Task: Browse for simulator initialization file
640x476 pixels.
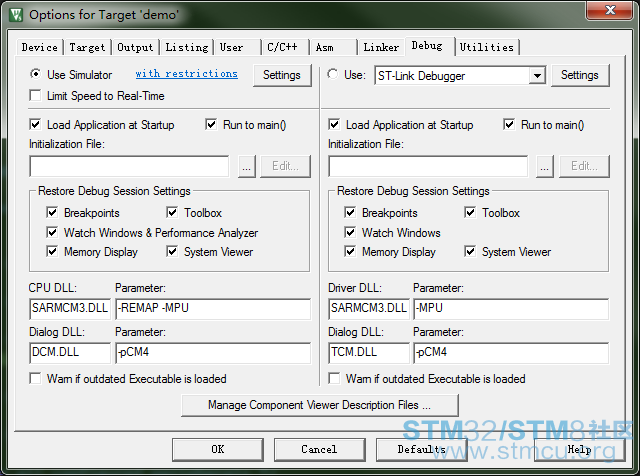Action: (247, 166)
